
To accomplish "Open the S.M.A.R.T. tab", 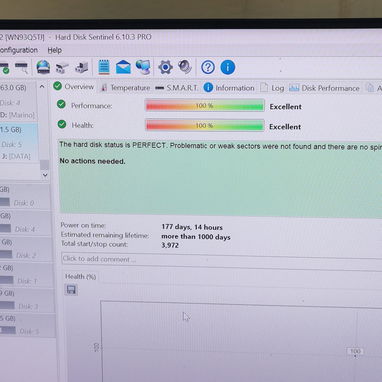I will (x=177, y=88).
